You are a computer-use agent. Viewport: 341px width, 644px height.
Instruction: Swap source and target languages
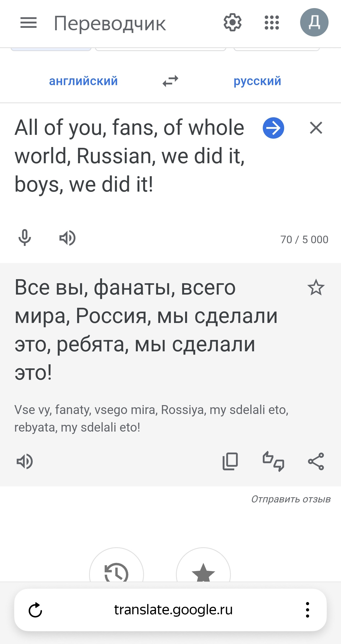click(x=170, y=81)
